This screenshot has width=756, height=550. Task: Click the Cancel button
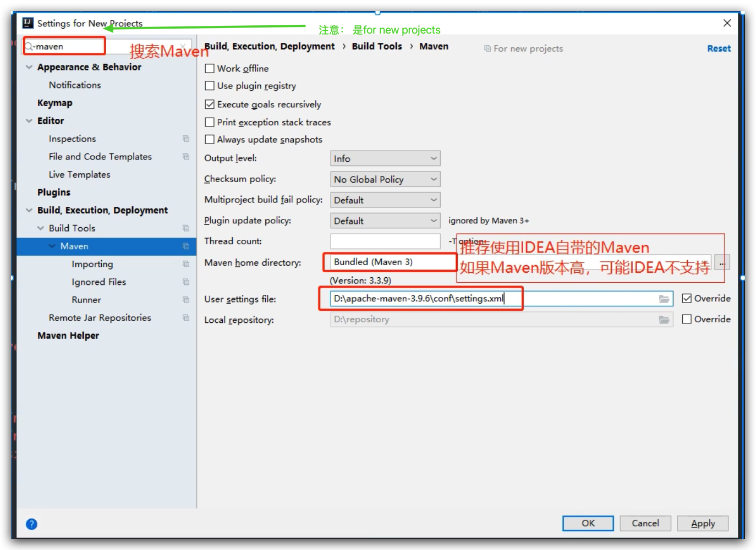click(x=645, y=523)
